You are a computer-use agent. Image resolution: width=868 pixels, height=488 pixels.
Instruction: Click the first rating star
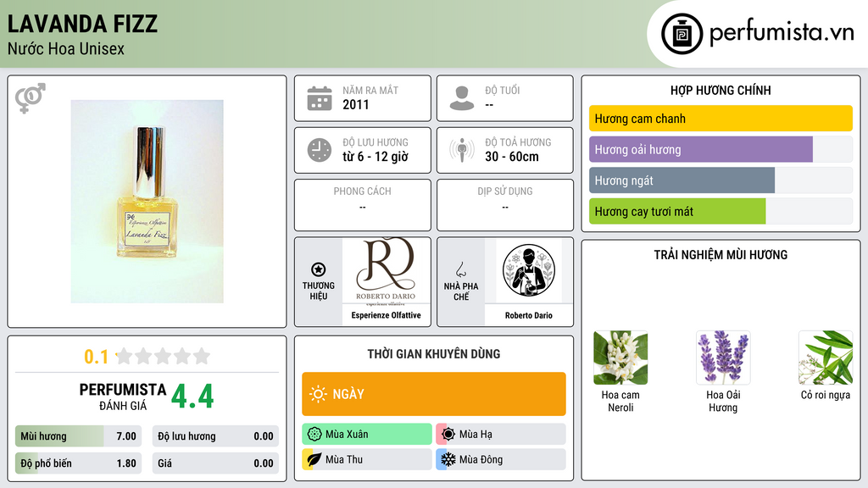pos(125,356)
